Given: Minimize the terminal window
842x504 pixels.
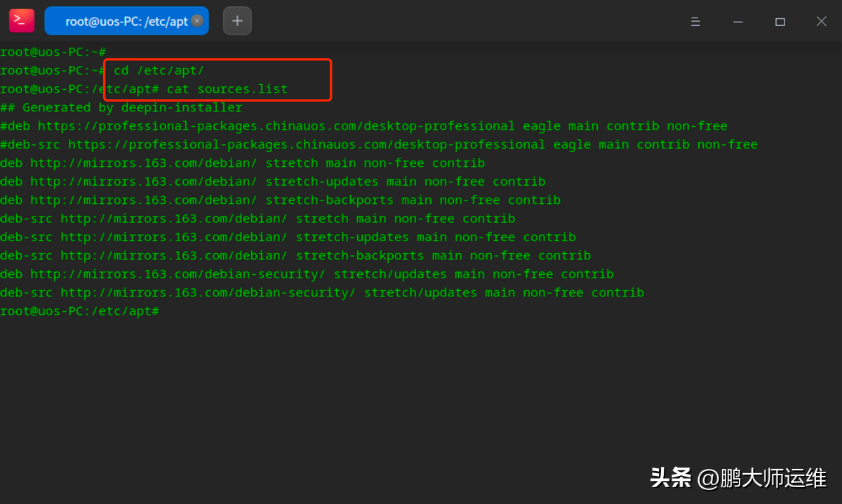Looking at the screenshot, I should coord(737,22).
